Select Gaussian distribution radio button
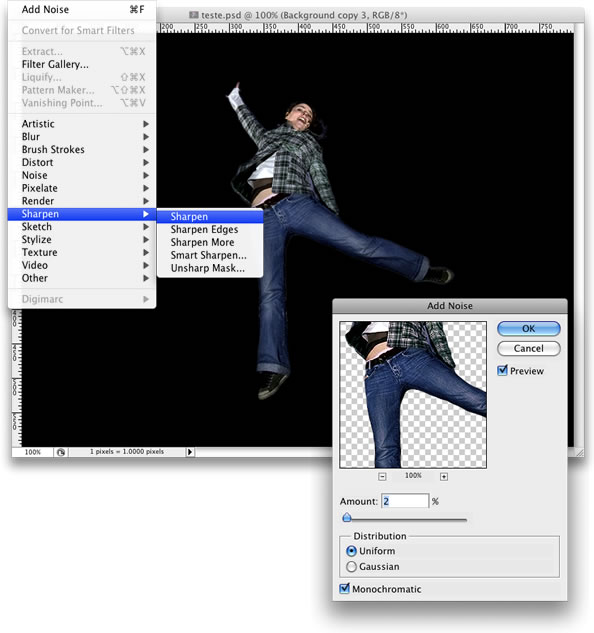 351,566
